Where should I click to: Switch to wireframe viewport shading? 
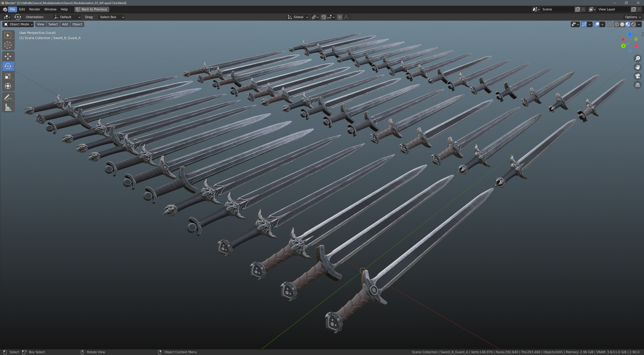point(616,24)
